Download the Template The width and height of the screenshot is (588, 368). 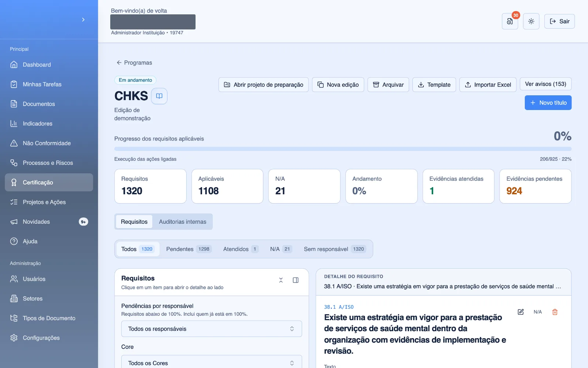click(434, 85)
